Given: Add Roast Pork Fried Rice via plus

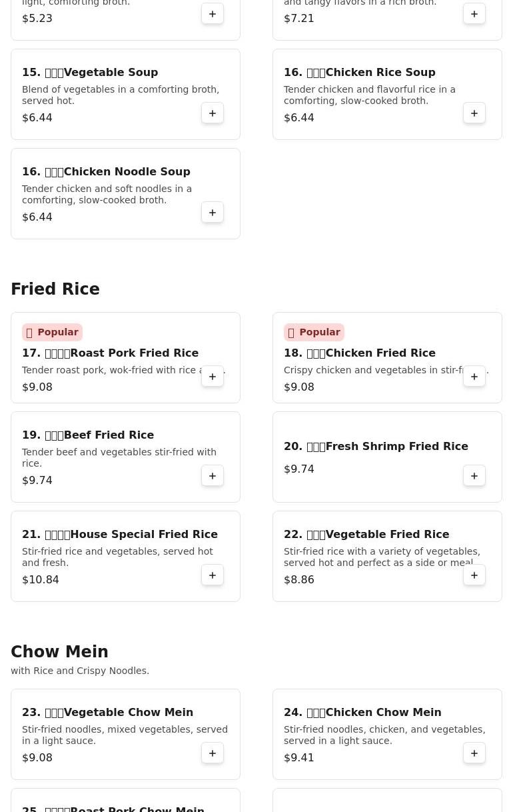Looking at the screenshot, I should coord(213,377).
